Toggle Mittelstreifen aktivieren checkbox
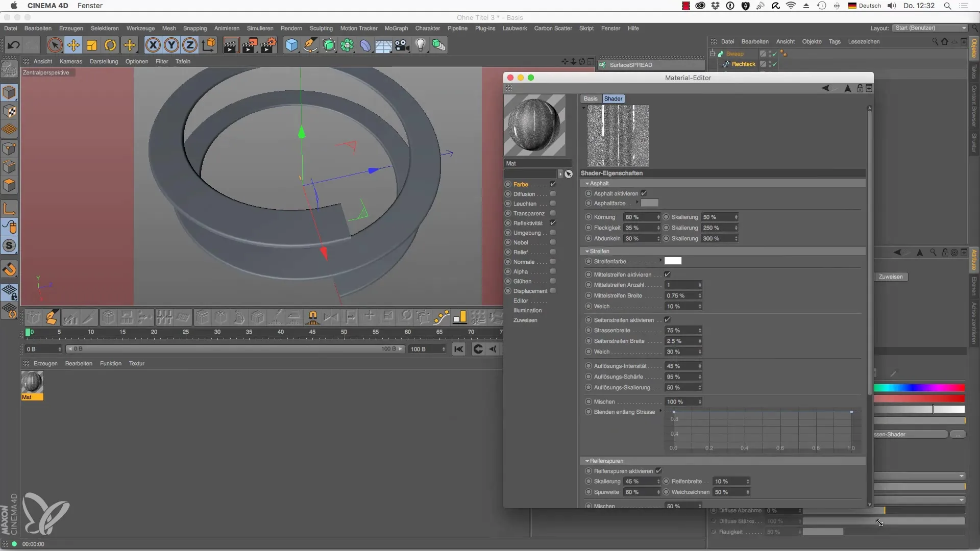Screen dimensions: 980x551 pyautogui.click(x=667, y=274)
